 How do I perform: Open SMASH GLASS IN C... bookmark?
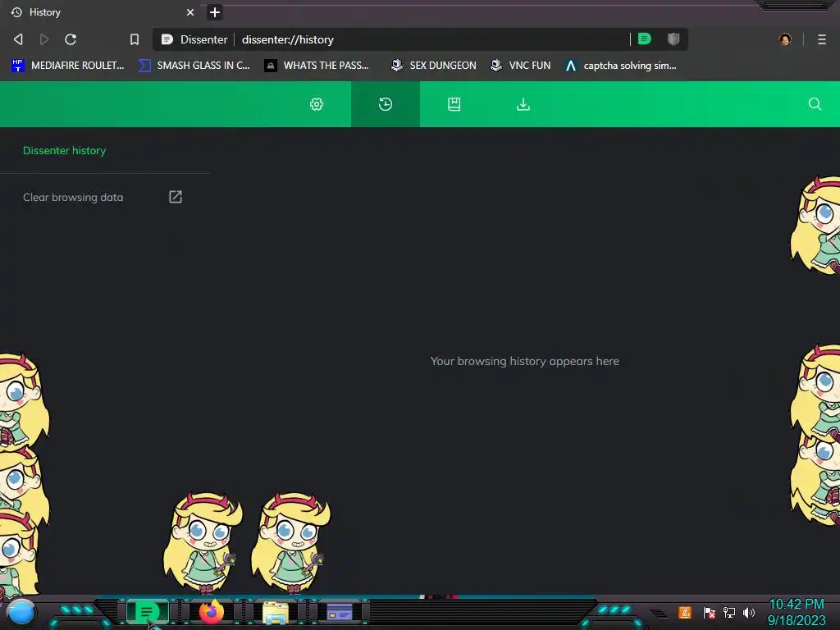194,66
